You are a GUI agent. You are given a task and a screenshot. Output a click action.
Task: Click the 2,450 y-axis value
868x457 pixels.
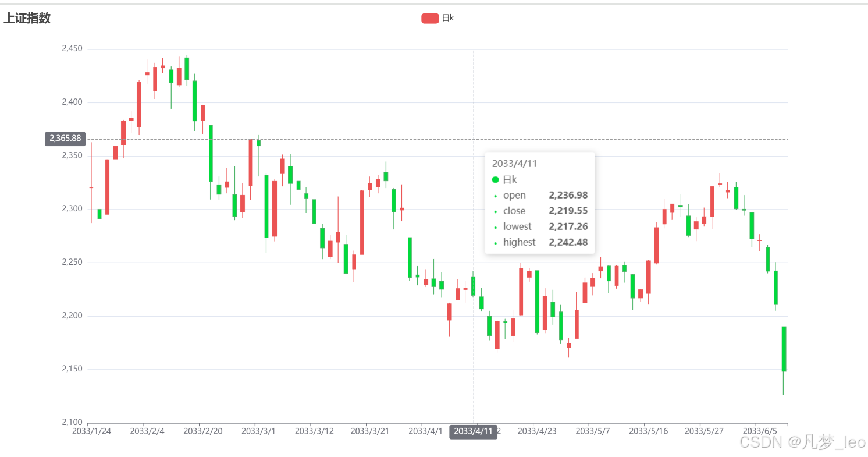(x=72, y=49)
